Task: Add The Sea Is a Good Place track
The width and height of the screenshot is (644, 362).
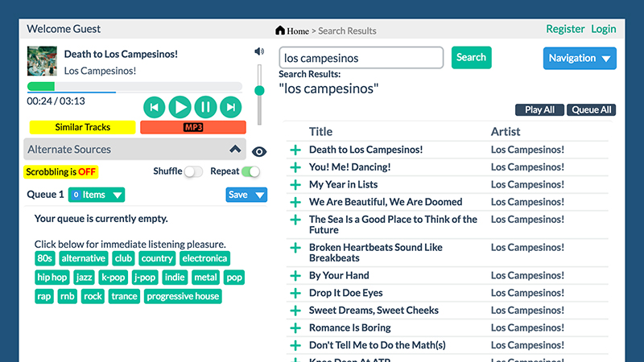Action: pos(295,220)
